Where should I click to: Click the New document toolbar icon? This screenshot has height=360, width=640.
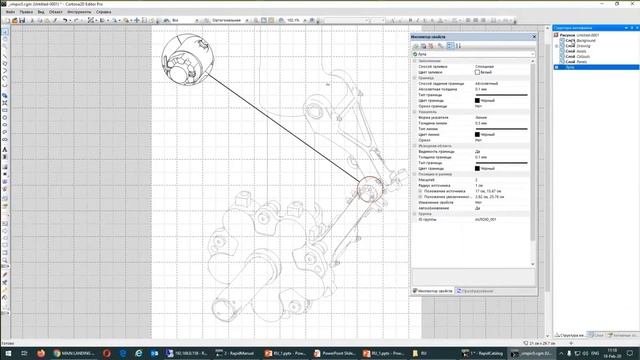(x=7, y=20)
